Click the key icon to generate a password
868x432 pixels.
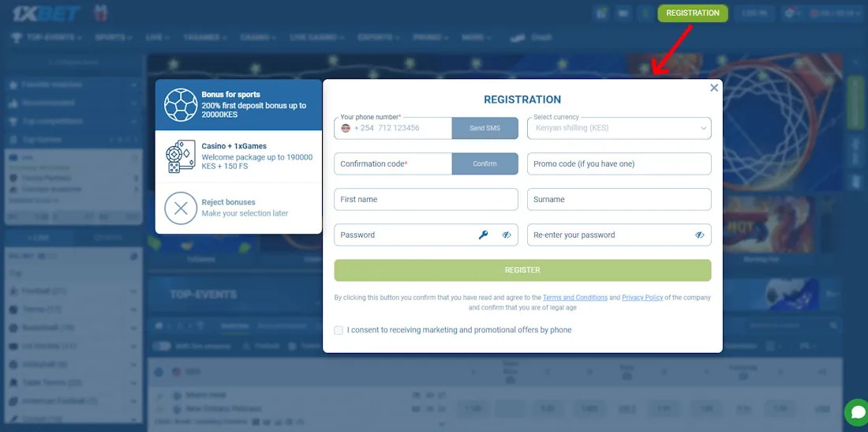tap(483, 235)
